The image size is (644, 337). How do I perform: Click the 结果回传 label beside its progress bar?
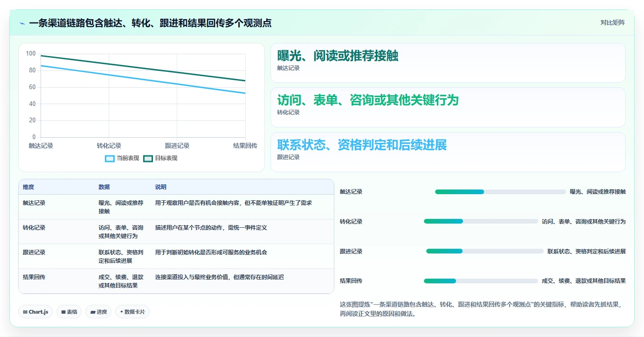[351, 281]
